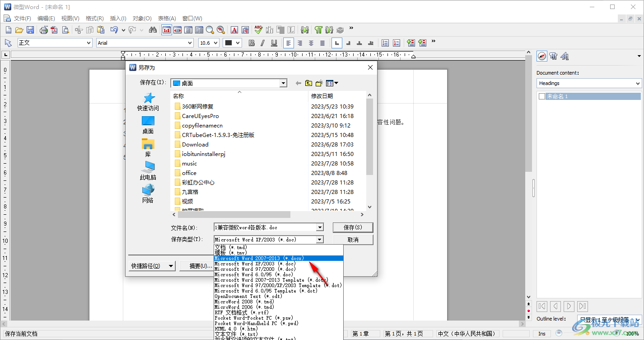Screen dimensions: 644x340
Task: Open file with folder toolbar icon
Action: [x=19, y=30]
